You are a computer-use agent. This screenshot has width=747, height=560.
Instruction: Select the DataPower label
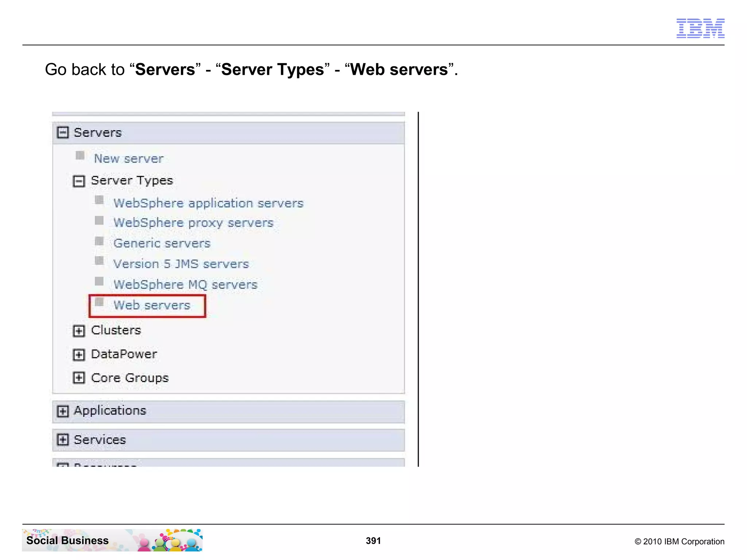click(124, 354)
